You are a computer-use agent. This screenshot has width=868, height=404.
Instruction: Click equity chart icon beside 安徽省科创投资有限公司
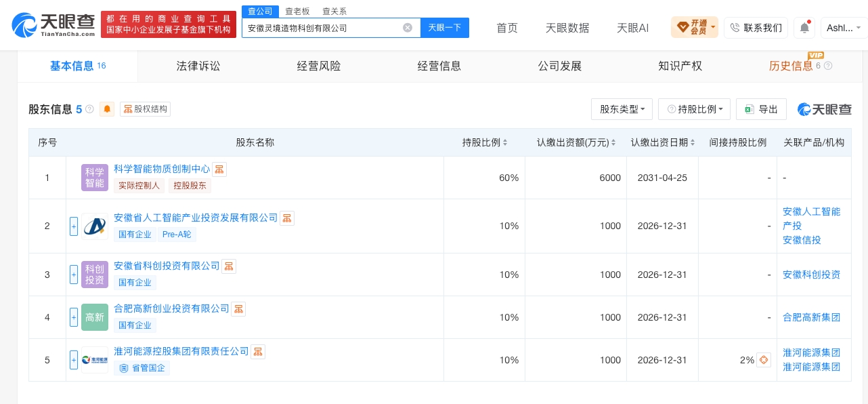pyautogui.click(x=229, y=266)
